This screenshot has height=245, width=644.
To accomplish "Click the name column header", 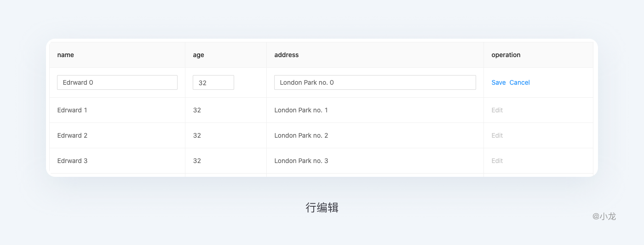I will [x=66, y=55].
